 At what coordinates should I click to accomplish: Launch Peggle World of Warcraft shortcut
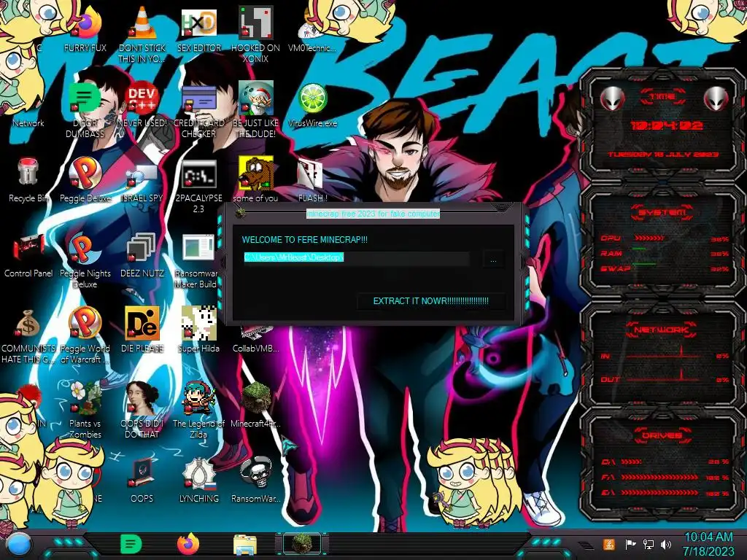point(85,324)
